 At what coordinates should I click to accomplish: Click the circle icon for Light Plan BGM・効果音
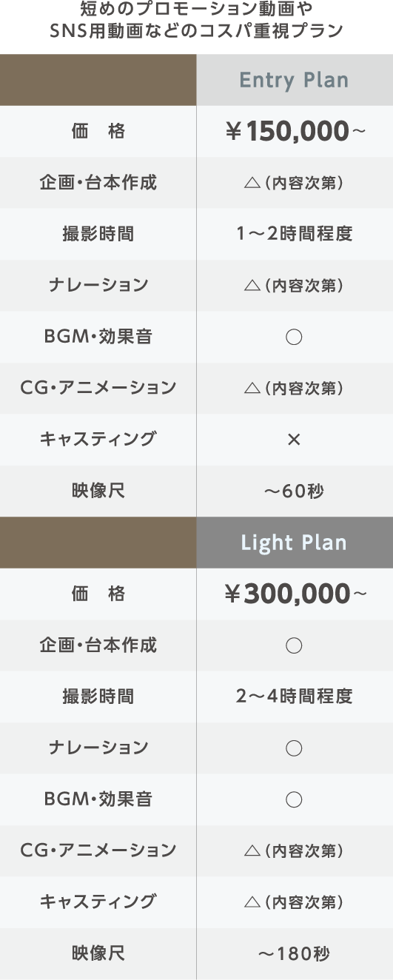tap(294, 799)
